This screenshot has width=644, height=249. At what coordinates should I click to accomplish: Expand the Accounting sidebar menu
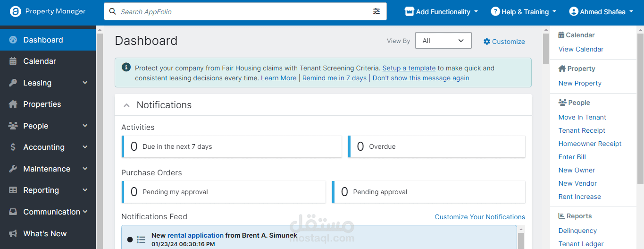[48, 147]
